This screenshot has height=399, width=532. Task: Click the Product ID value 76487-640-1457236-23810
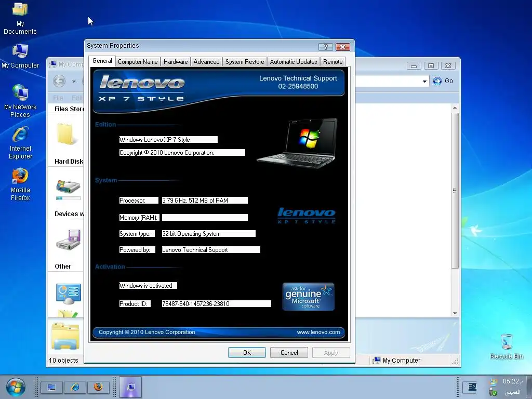point(217,303)
